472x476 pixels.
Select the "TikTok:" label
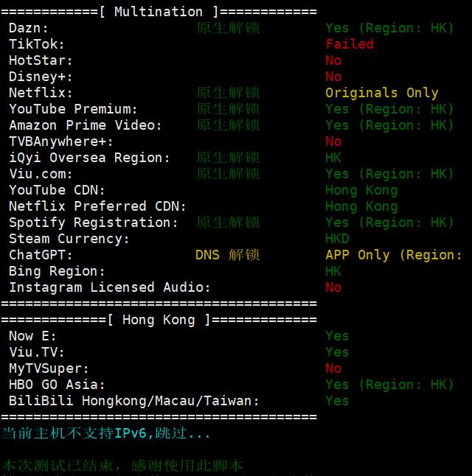37,44
